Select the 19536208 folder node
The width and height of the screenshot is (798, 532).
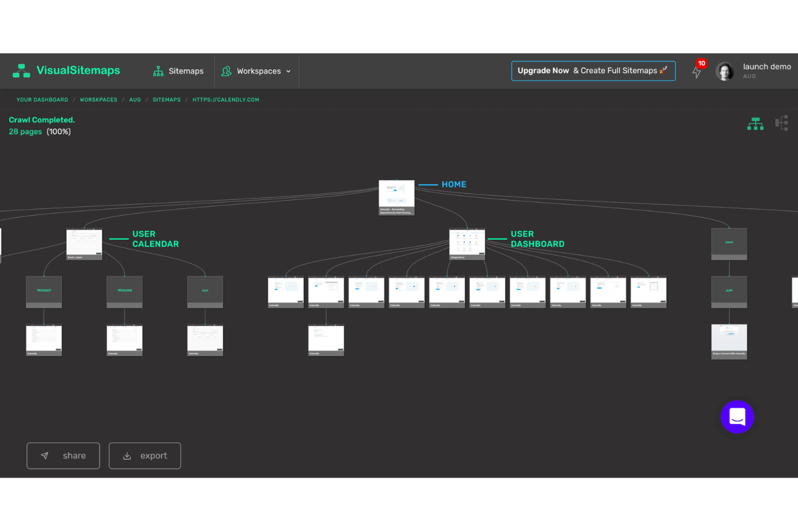125,292
